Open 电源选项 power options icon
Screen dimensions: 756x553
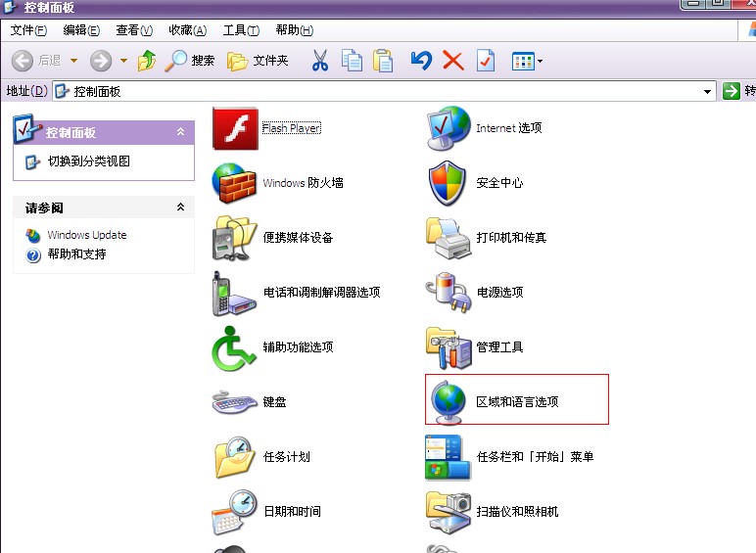449,293
